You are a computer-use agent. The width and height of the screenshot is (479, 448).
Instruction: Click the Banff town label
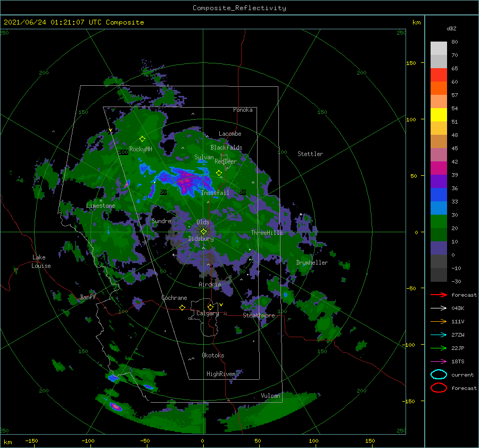click(88, 297)
